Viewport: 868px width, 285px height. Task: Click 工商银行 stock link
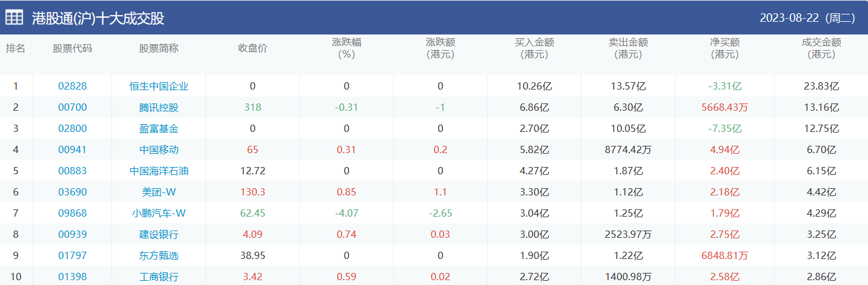coord(159,277)
